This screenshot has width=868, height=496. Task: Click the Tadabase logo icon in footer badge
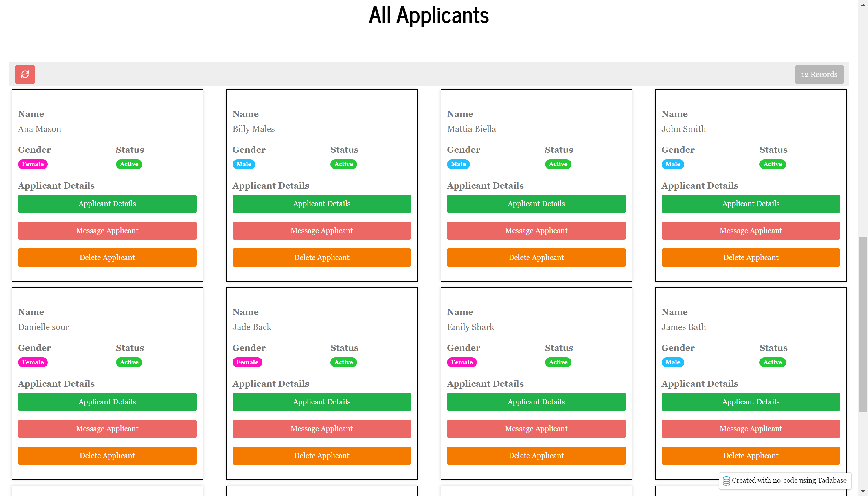tap(726, 481)
